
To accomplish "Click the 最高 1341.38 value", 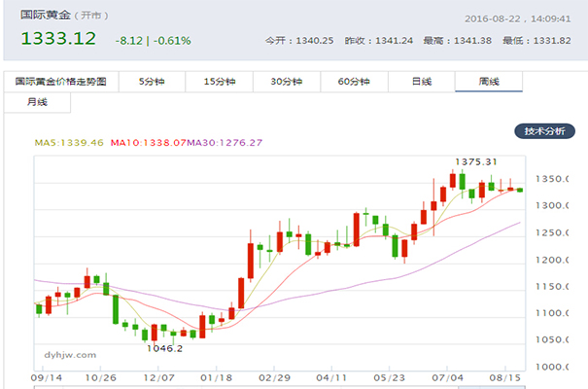I will [x=489, y=41].
